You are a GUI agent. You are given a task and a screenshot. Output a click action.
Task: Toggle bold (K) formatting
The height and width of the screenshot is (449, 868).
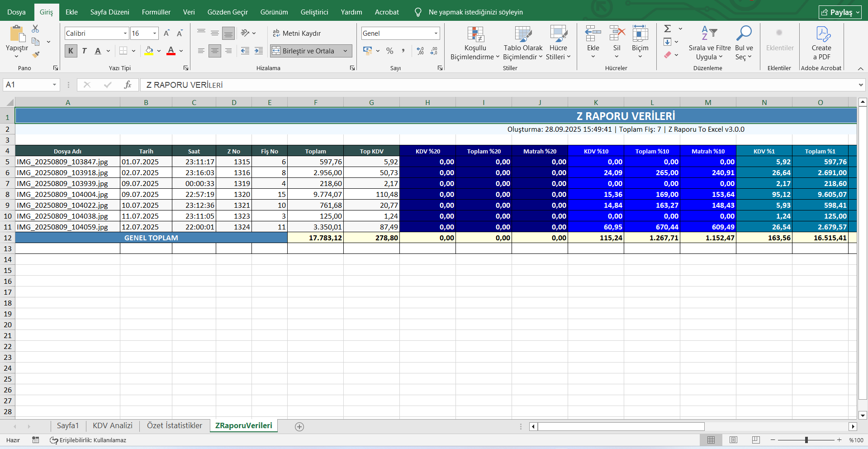tap(71, 51)
